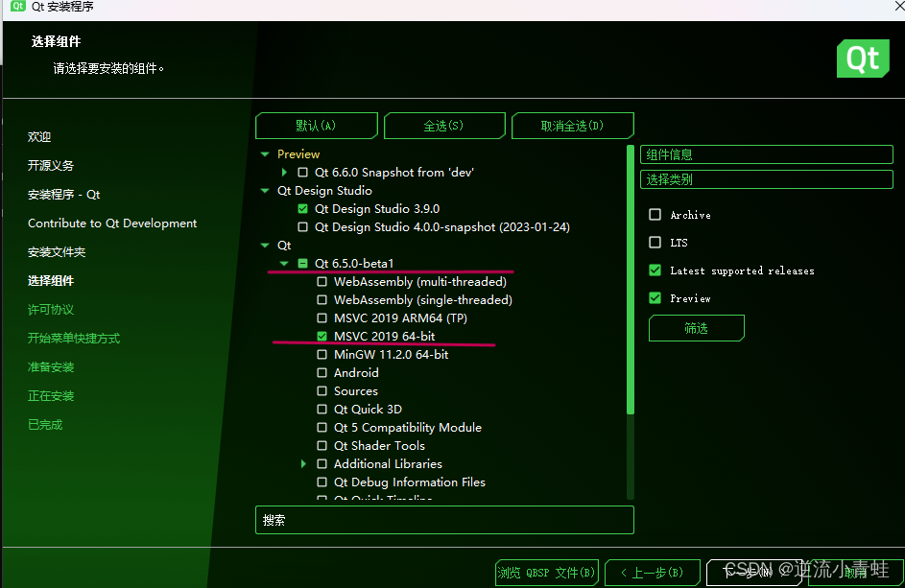The height and width of the screenshot is (588, 905).
Task: Expand the Qt 6.6.0 Snapshot node
Action: [x=284, y=172]
